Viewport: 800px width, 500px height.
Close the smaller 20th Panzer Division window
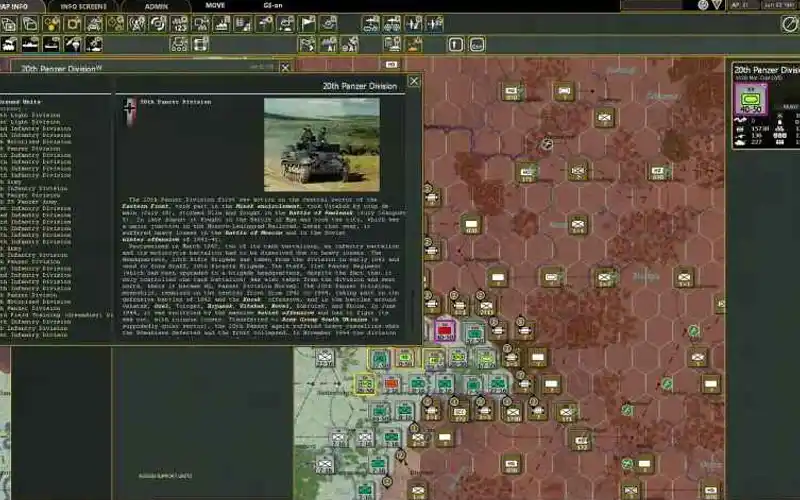pyautogui.click(x=285, y=67)
